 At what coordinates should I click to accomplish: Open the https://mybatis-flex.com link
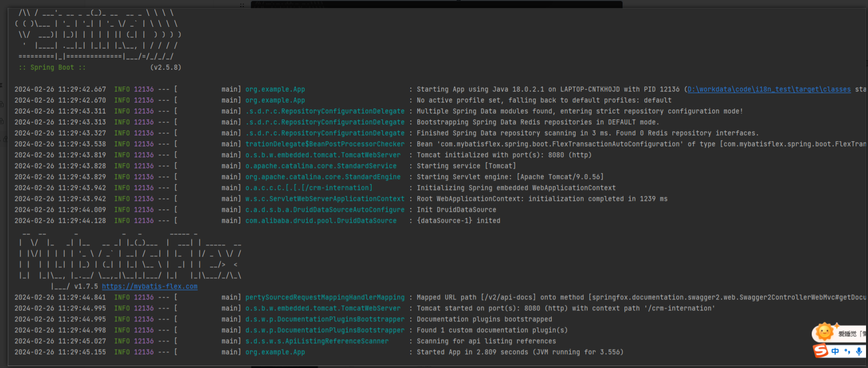[149, 287]
